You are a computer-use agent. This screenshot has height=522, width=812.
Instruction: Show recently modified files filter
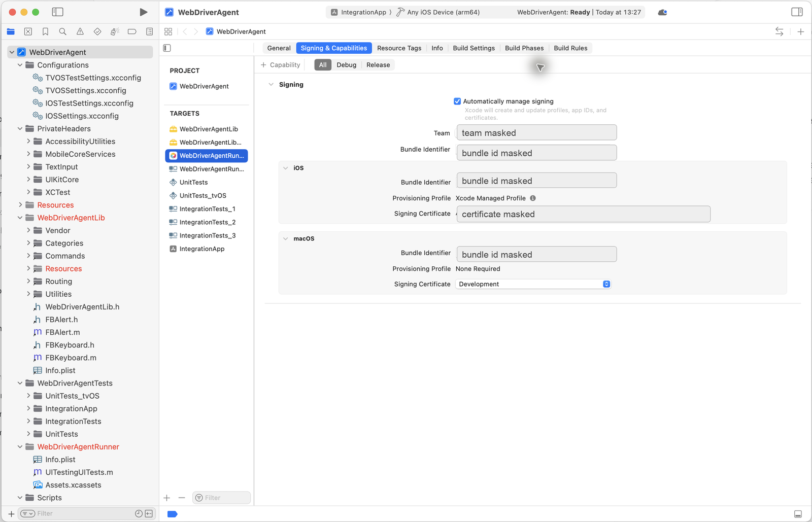(139, 513)
